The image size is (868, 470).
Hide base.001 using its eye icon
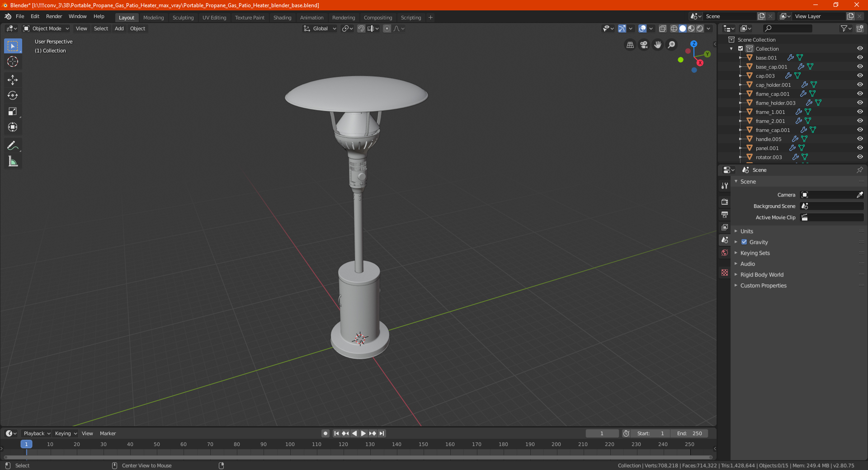coord(859,57)
